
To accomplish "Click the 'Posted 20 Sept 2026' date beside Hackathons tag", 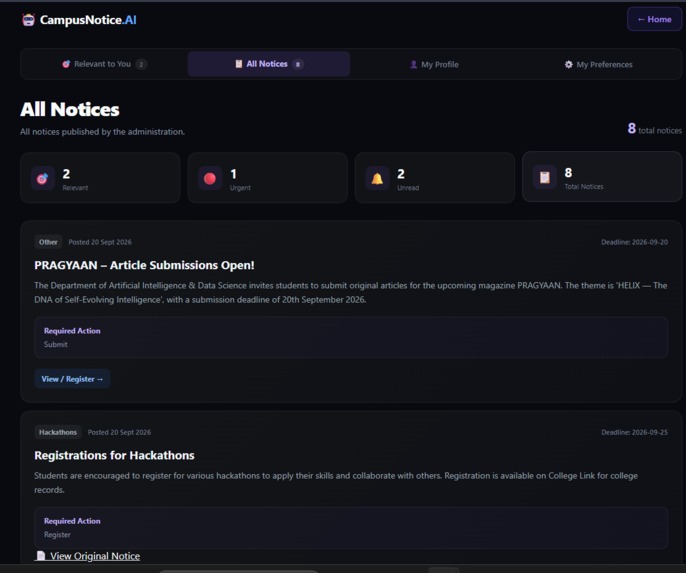I will pyautogui.click(x=119, y=432).
